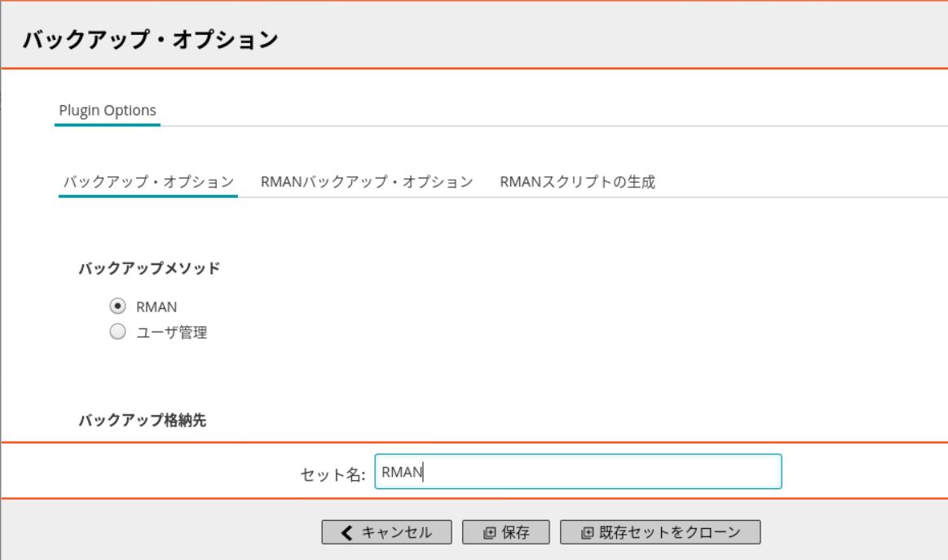
Task: Focus the セット名 input field
Action: coord(578,472)
